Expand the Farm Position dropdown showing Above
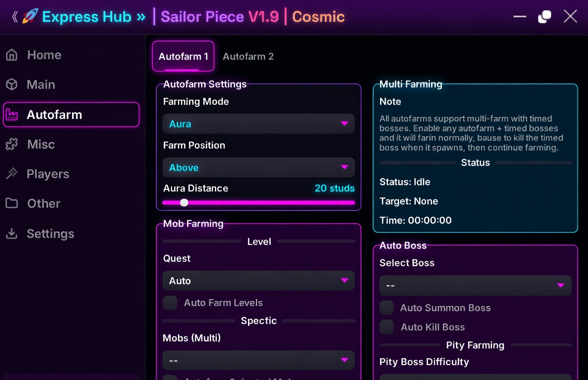Image resolution: width=588 pixels, height=380 pixels. click(x=258, y=168)
